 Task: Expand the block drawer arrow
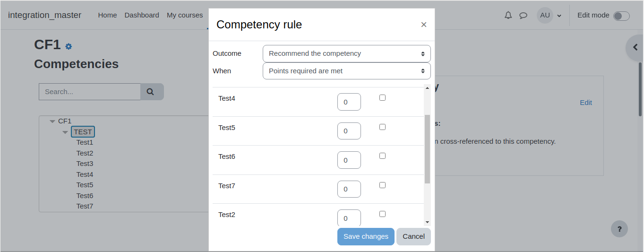point(635,47)
